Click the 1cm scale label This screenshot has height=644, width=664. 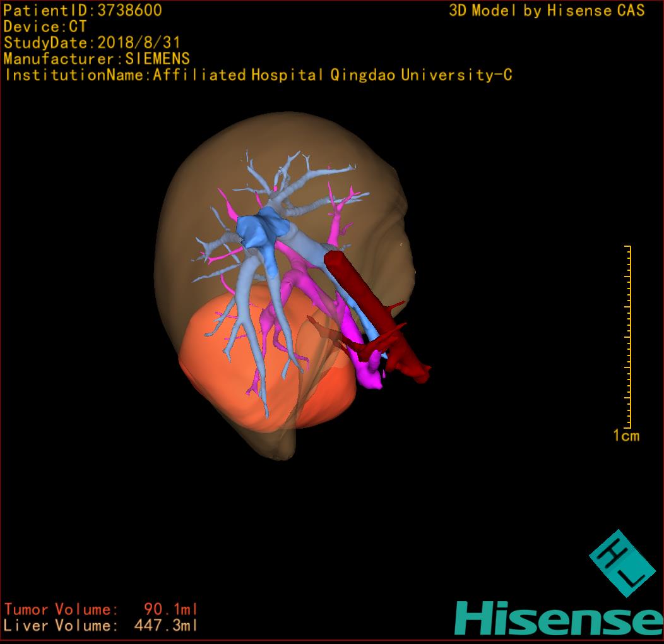(x=625, y=436)
